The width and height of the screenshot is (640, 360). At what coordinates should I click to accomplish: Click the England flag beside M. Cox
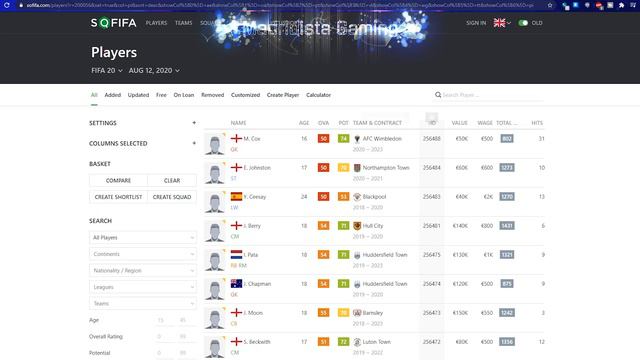click(236, 138)
